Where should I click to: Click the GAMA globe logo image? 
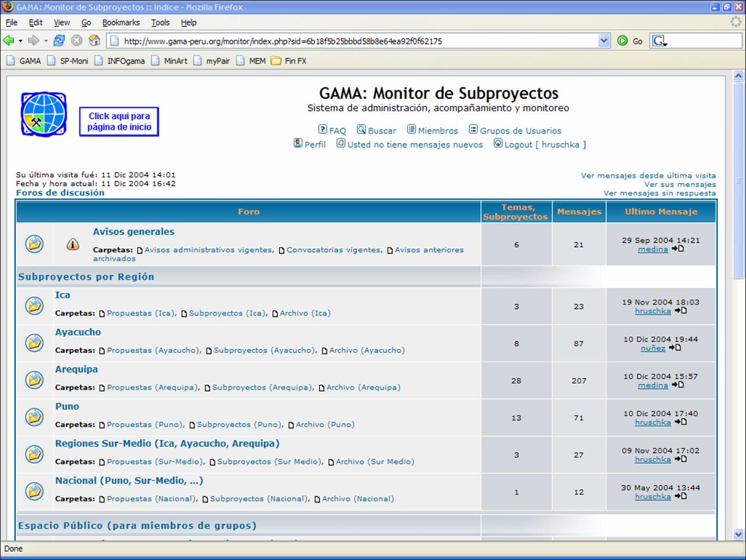[44, 114]
